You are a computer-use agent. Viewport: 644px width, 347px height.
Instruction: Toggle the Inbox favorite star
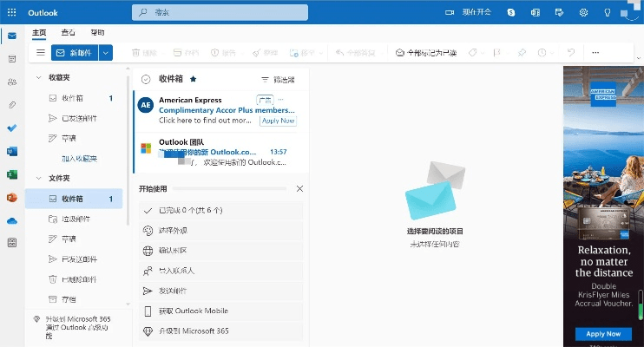click(193, 79)
